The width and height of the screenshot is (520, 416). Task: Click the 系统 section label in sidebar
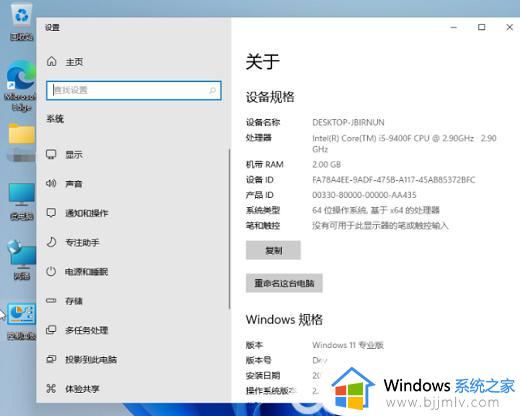[55, 119]
